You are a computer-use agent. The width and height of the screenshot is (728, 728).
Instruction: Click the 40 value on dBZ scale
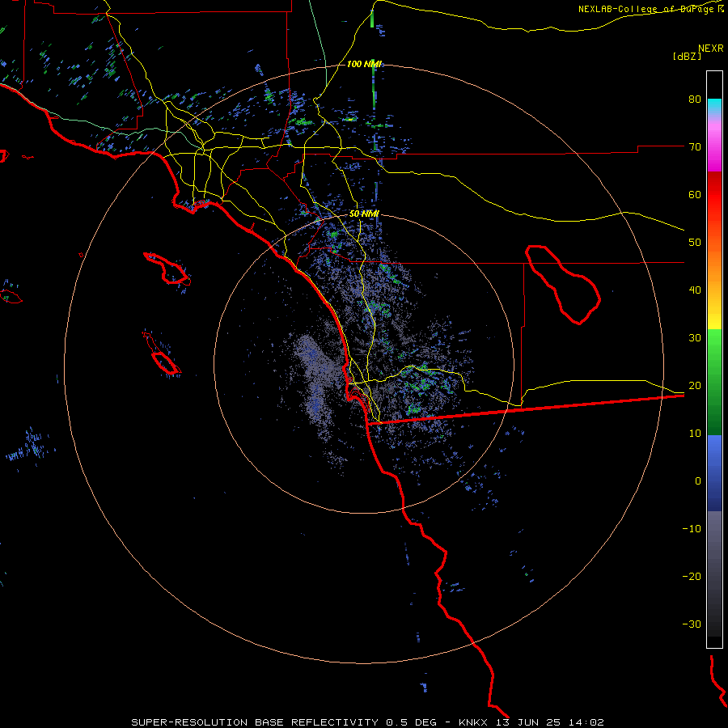(x=695, y=290)
